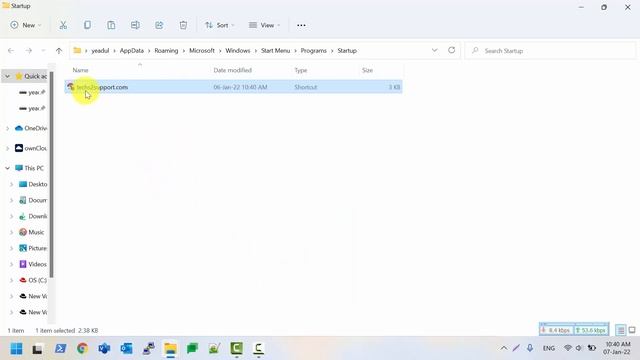Open Downloads folder in the sidebar

point(33,216)
